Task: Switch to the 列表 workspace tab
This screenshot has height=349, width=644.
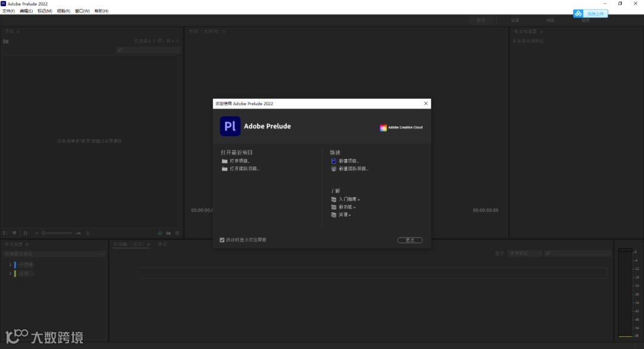Action: click(550, 20)
